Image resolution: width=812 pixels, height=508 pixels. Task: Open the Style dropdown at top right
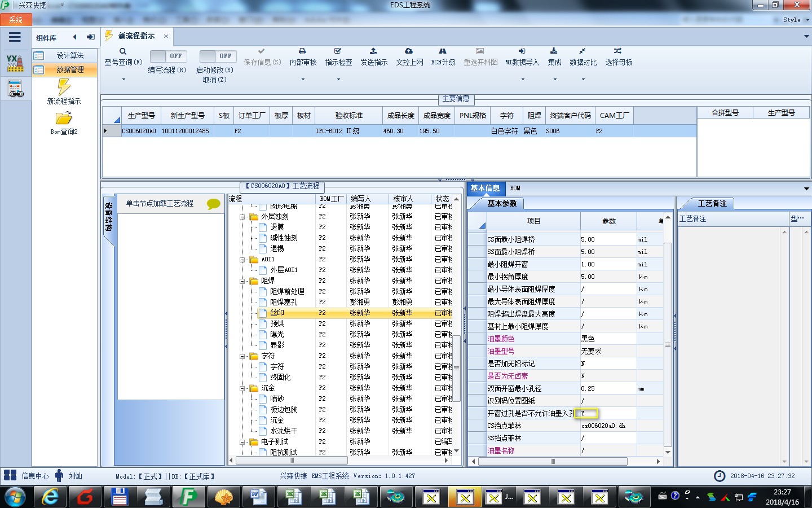795,20
